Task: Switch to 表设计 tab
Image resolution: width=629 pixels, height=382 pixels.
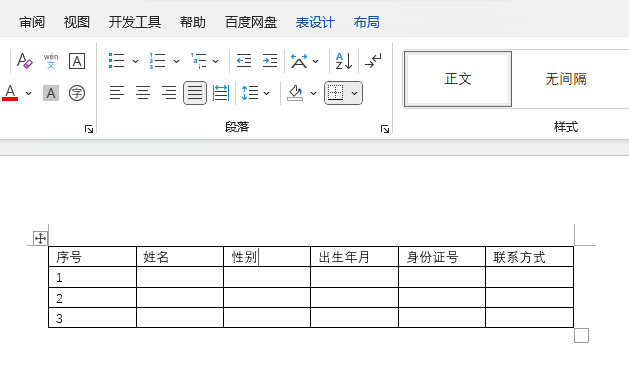Action: pyautogui.click(x=315, y=22)
